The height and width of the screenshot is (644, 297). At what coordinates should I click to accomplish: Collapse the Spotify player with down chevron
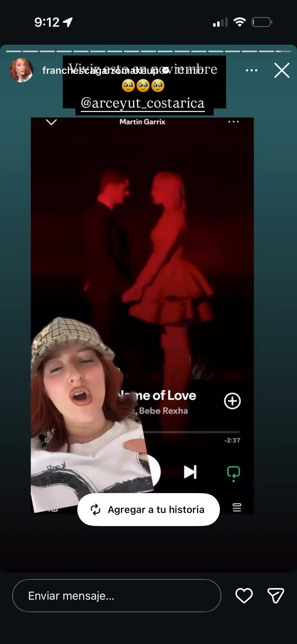(51, 122)
